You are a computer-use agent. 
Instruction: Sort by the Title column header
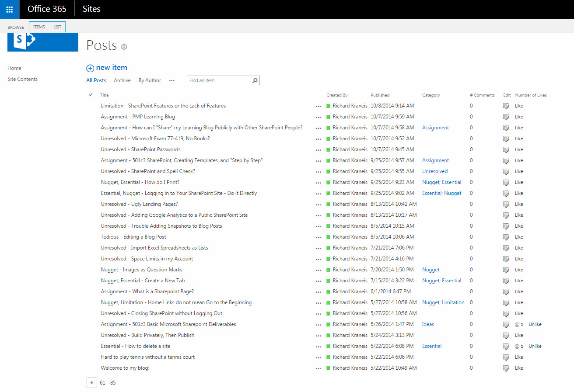point(104,95)
